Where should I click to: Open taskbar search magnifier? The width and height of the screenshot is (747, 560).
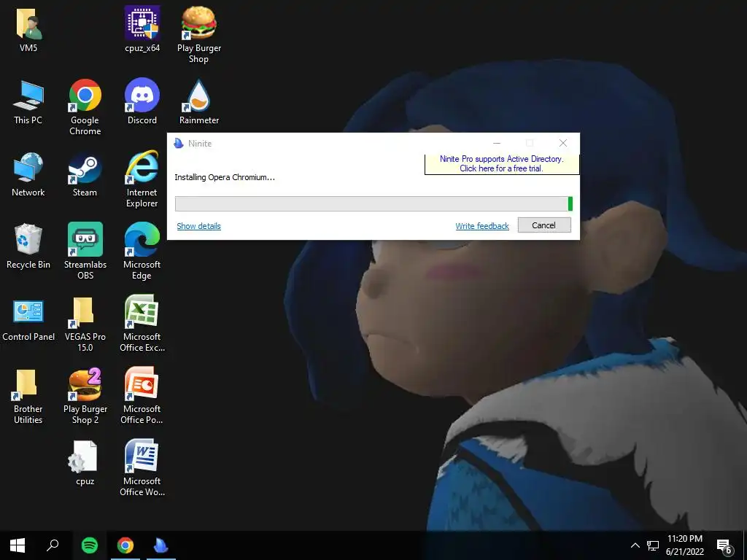click(x=53, y=545)
